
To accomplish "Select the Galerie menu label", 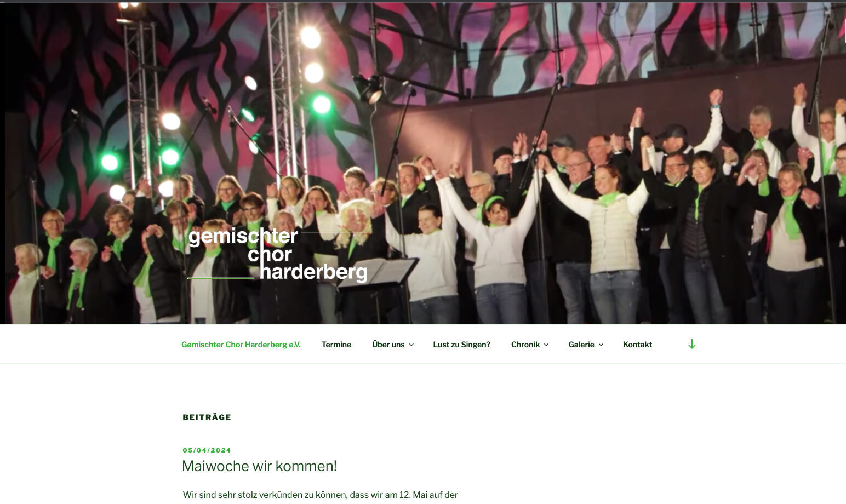I will tap(581, 345).
